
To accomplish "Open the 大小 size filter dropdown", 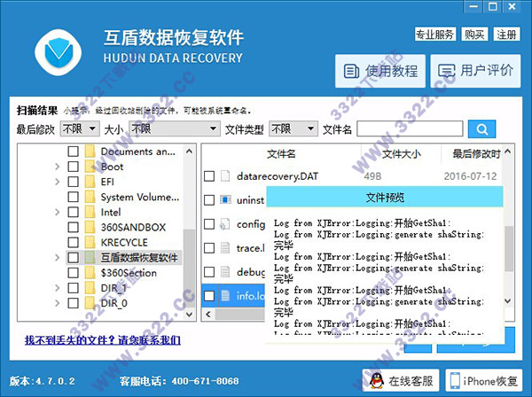I will coord(175,128).
